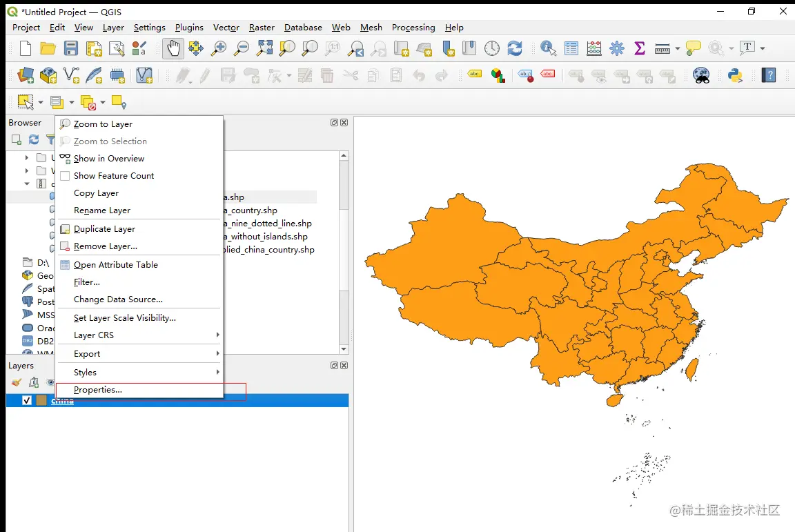The height and width of the screenshot is (532, 795).
Task: Click the china layer color swatch
Action: coord(41,401)
